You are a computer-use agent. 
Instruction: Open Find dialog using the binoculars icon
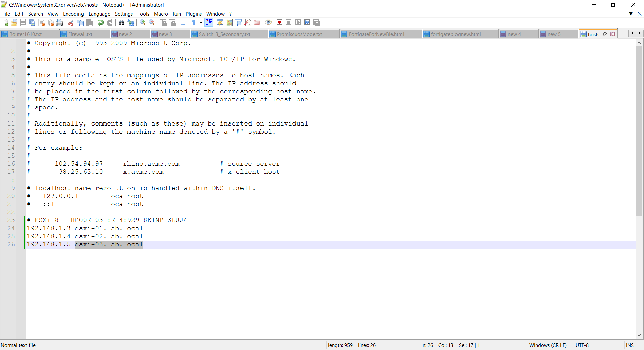pyautogui.click(x=121, y=22)
